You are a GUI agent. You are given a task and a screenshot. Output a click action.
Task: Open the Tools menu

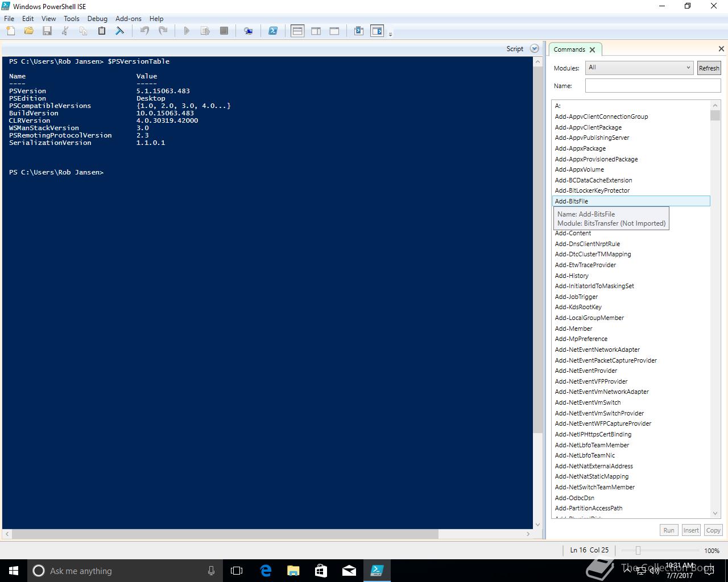coord(72,18)
